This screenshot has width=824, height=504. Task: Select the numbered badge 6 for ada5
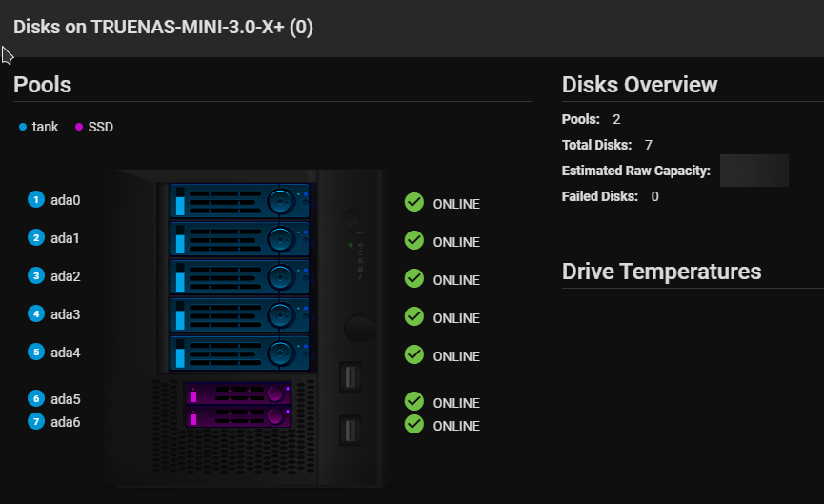36,398
